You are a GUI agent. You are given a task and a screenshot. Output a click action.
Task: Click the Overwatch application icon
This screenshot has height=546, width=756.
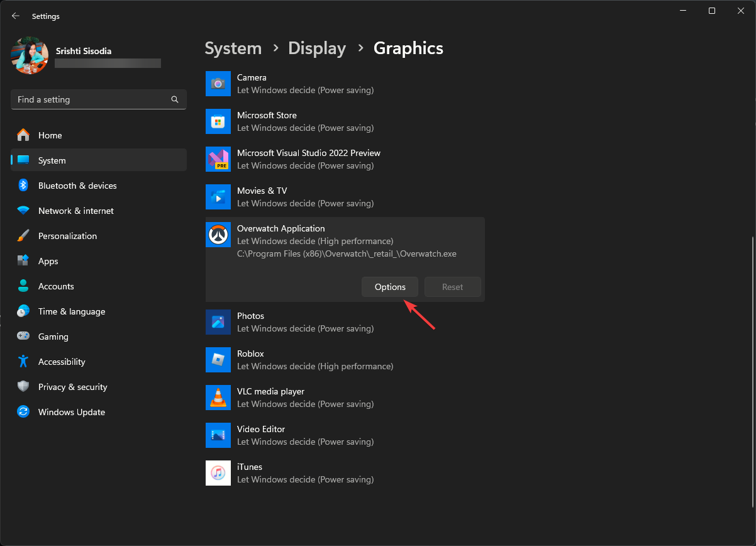(218, 235)
